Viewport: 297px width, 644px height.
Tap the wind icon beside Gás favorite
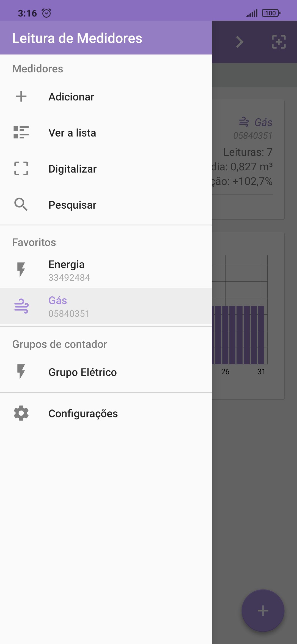point(21,306)
